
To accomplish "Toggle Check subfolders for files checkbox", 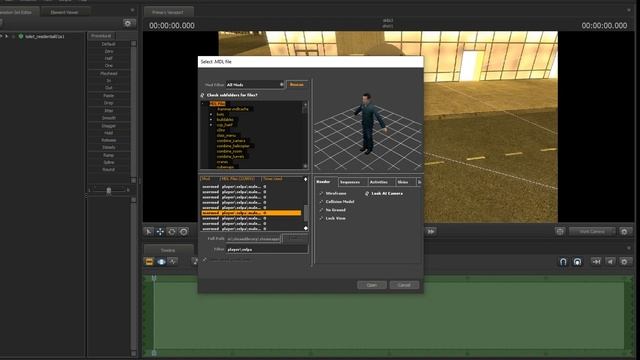I will [202, 95].
